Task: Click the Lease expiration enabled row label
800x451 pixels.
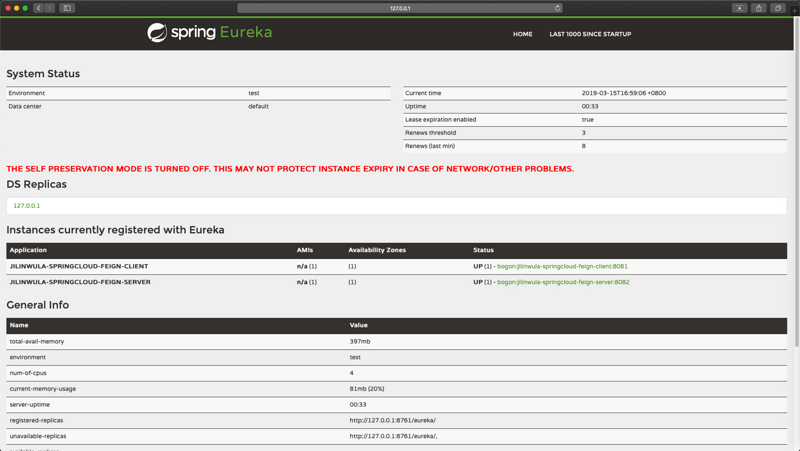Action: 440,120
